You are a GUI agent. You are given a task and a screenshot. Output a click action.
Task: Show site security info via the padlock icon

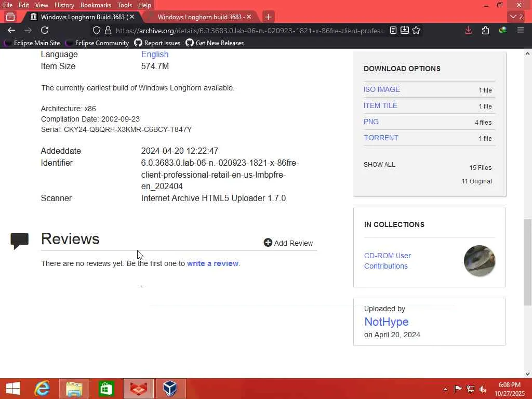pyautogui.click(x=108, y=31)
